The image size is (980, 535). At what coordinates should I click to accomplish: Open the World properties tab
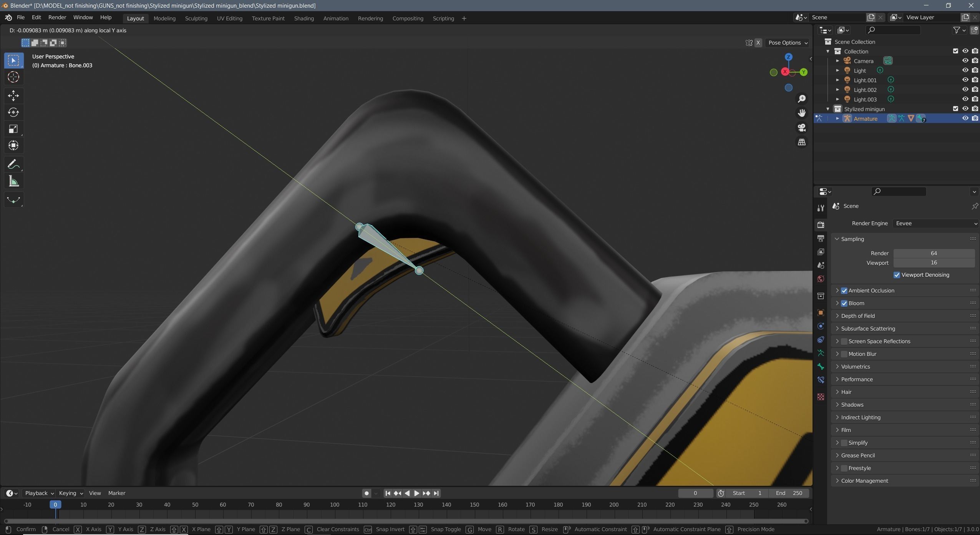(821, 279)
